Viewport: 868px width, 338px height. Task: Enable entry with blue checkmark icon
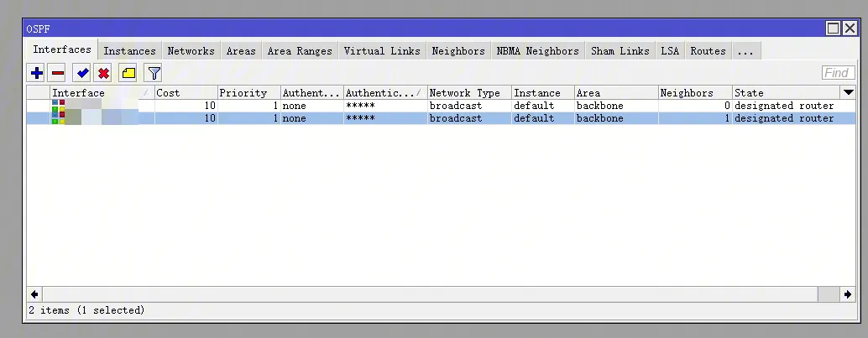[82, 73]
